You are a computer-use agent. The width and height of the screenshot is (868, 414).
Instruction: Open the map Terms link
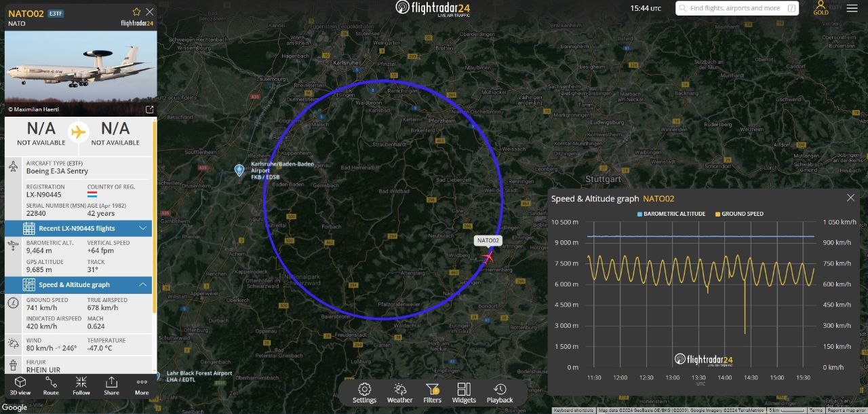point(816,411)
